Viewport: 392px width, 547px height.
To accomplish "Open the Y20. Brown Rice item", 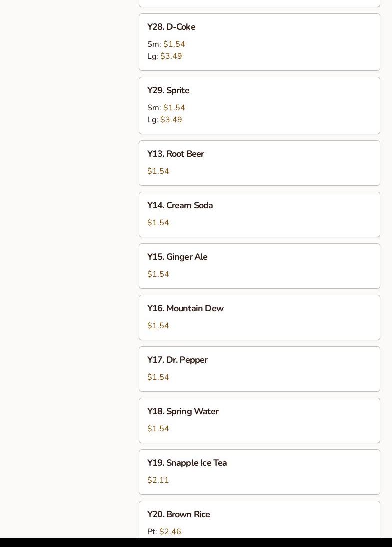I will click(178, 514).
